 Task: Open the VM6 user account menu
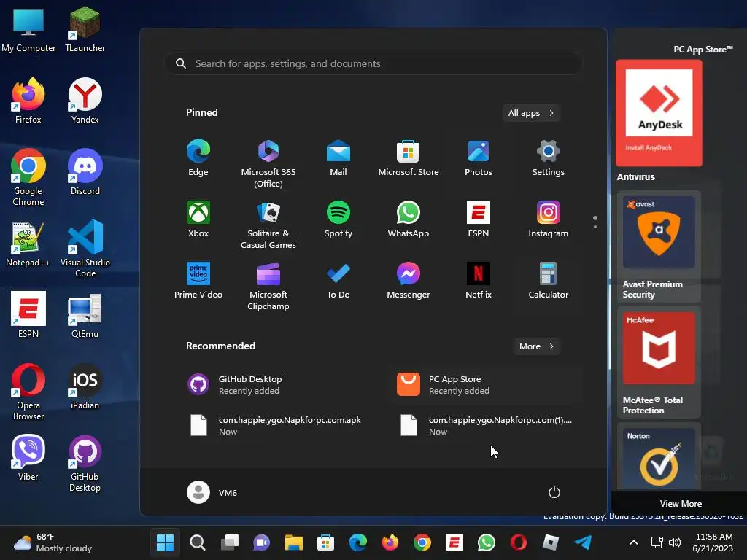click(212, 492)
